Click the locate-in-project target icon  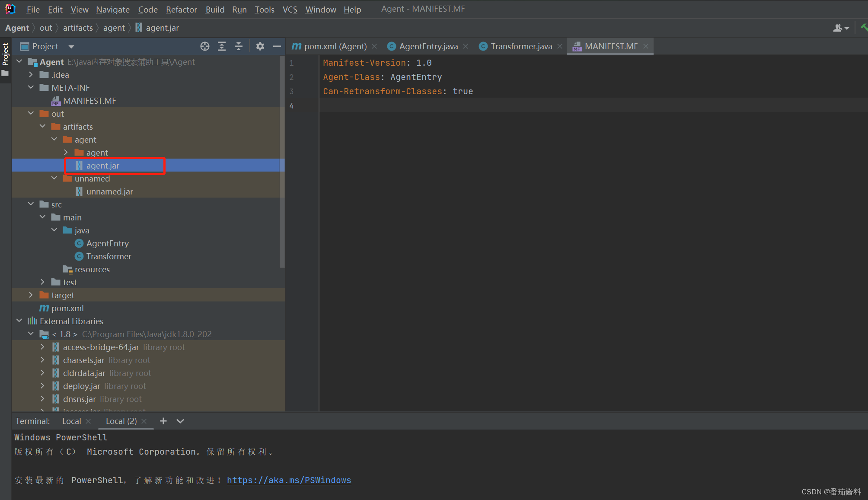(x=205, y=46)
